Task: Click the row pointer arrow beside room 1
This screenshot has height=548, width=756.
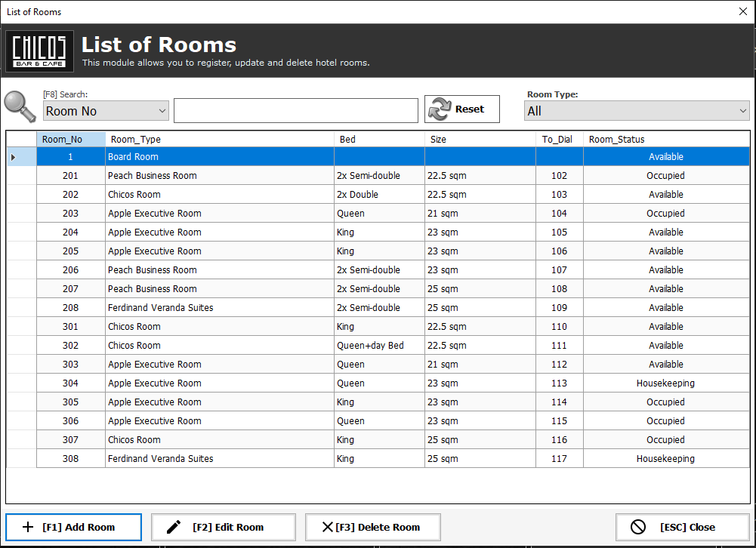Action: pos(14,157)
